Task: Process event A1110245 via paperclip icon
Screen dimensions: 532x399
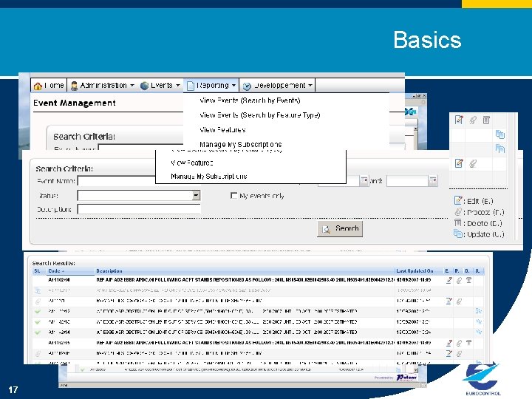Action: click(459, 343)
